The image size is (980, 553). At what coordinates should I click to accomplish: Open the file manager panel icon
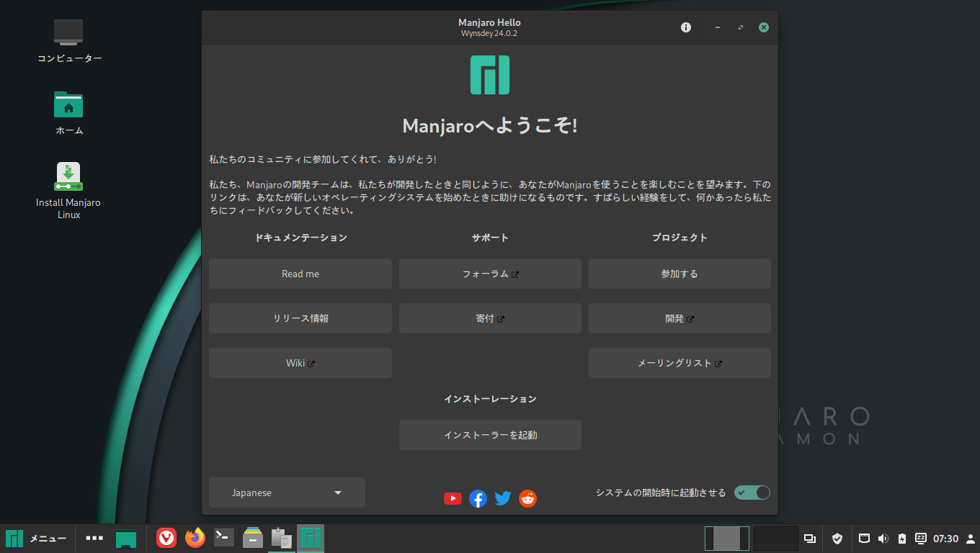pyautogui.click(x=253, y=538)
